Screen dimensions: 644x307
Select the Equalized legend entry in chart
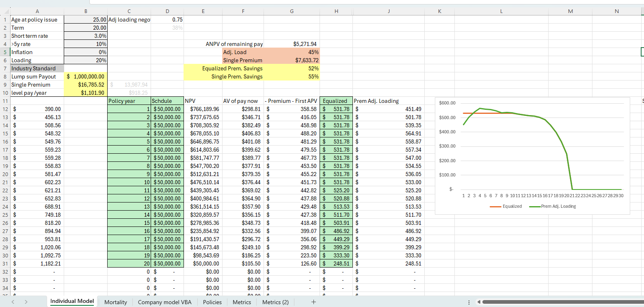[506, 206]
